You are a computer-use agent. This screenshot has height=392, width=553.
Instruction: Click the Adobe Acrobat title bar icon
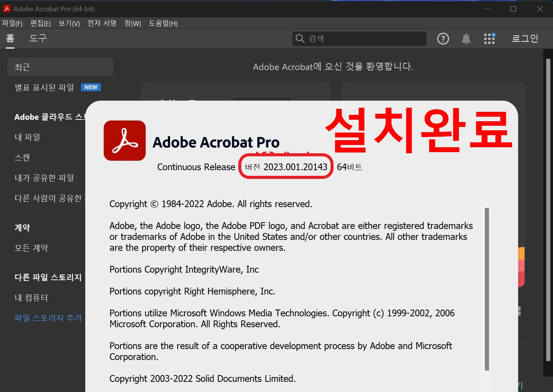coord(6,9)
